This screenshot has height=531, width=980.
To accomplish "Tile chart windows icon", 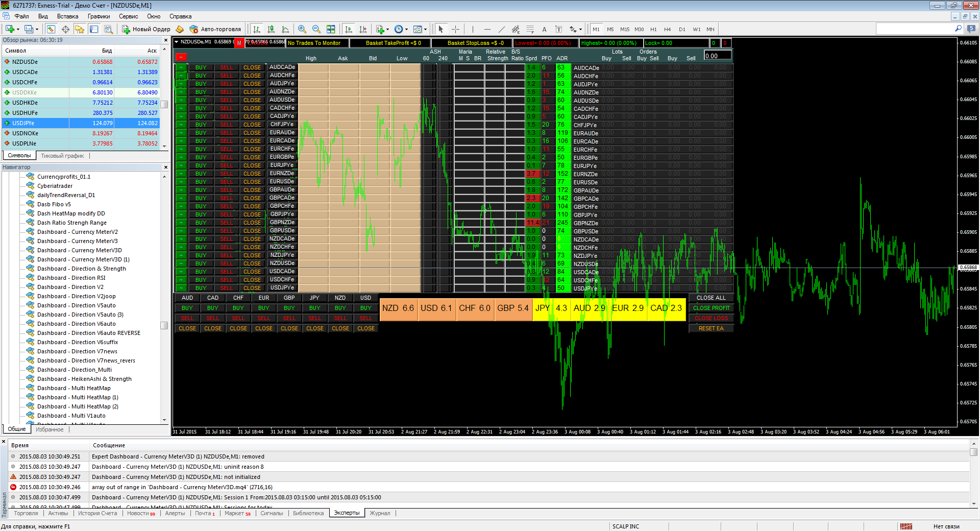I will tap(331, 29).
